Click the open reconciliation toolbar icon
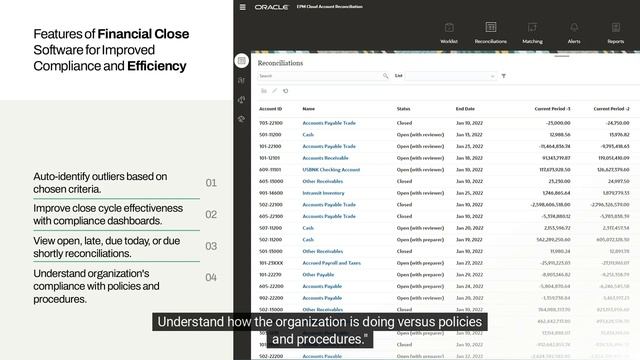The image size is (640, 360). pyautogui.click(x=264, y=91)
